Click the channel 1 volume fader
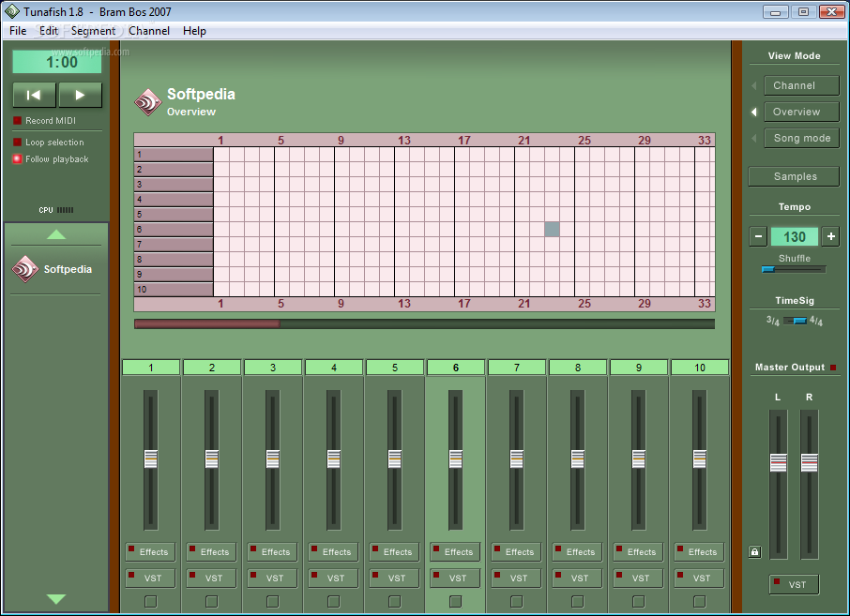 (151, 458)
